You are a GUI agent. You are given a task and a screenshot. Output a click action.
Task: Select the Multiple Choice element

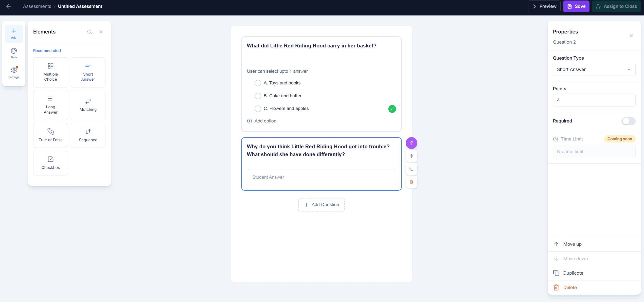[50, 72]
